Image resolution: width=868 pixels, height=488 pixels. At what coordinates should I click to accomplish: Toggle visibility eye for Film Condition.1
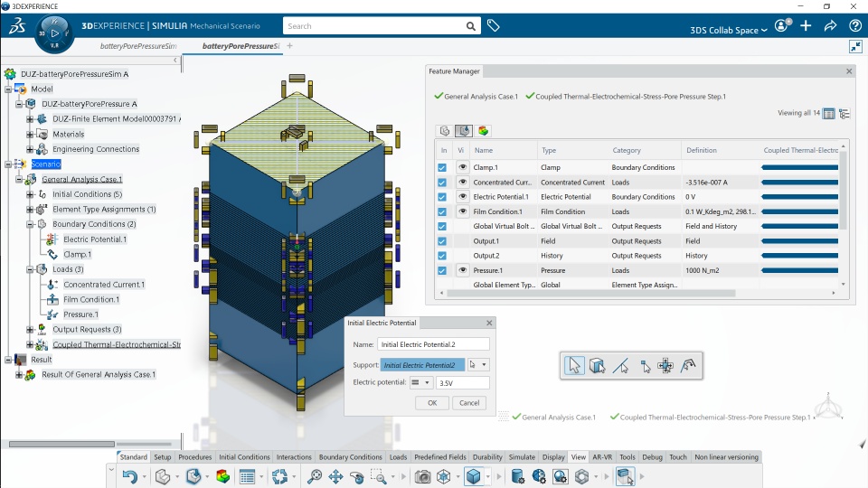(x=462, y=211)
